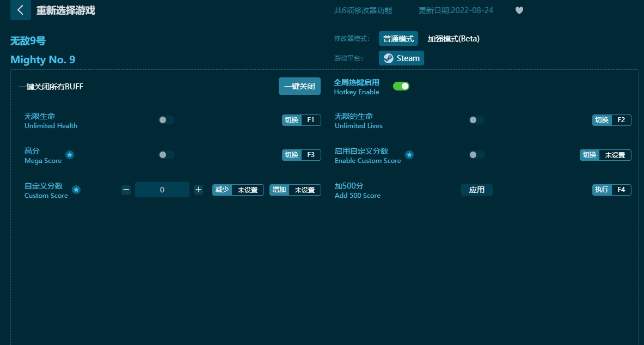Click the 共6项修改器功能 text

363,10
